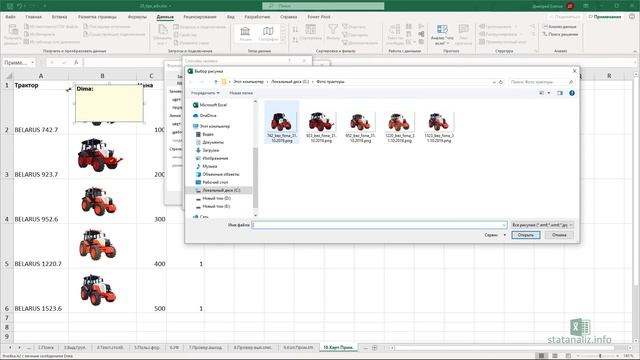
Task: Click the help icon in file dialog
Action: pos(572,93)
